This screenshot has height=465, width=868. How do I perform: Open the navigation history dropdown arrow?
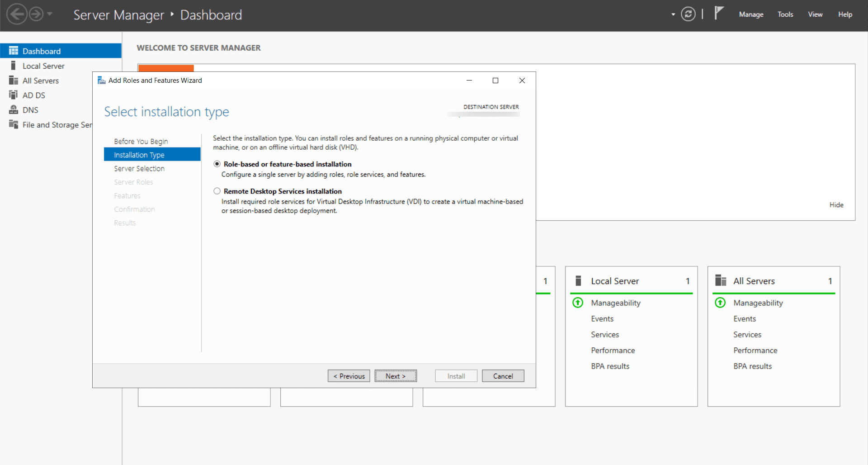tap(50, 14)
